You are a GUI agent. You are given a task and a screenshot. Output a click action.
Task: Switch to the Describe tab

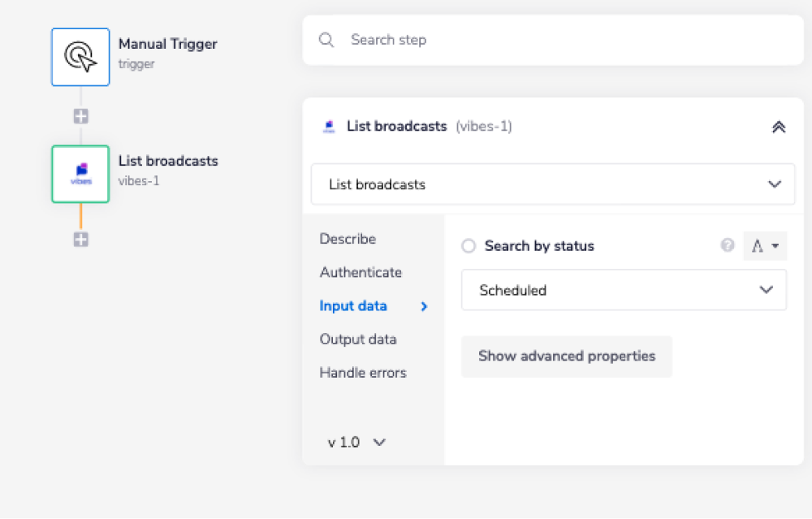tap(348, 239)
